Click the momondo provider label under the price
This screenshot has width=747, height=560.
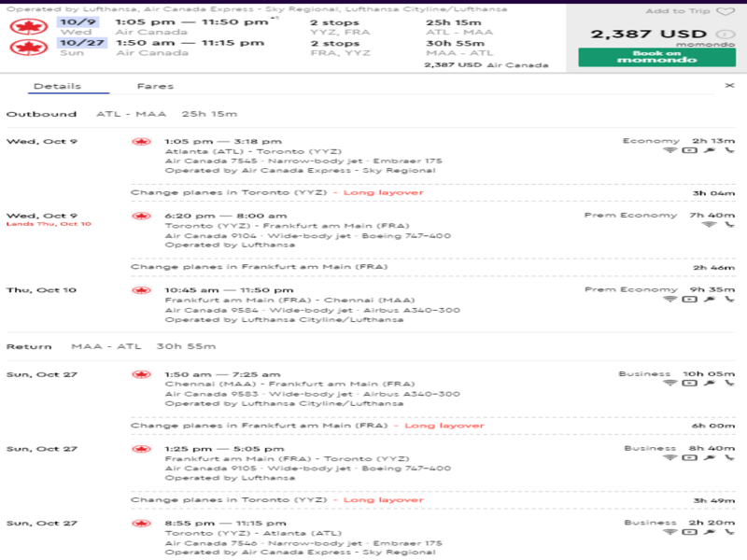point(706,44)
